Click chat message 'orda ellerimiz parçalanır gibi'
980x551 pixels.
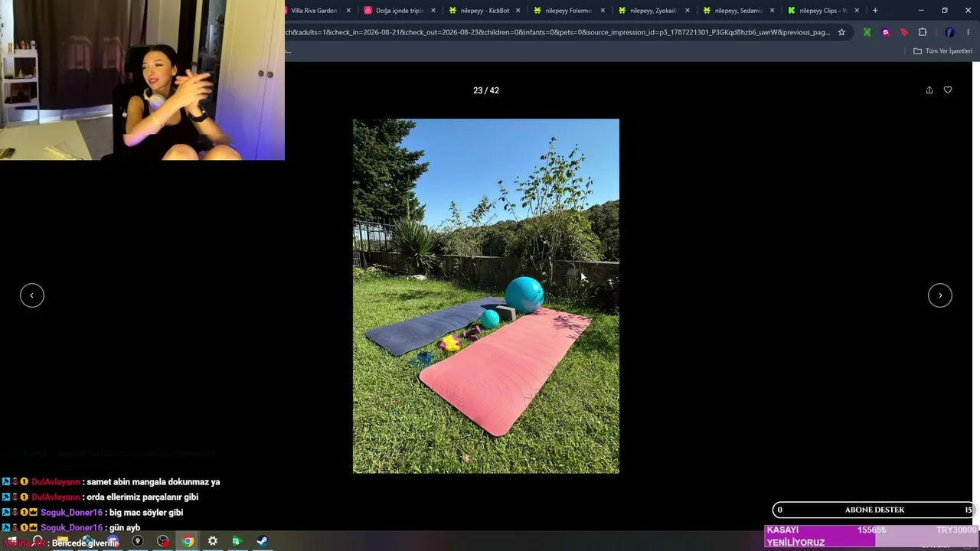pyautogui.click(x=142, y=497)
